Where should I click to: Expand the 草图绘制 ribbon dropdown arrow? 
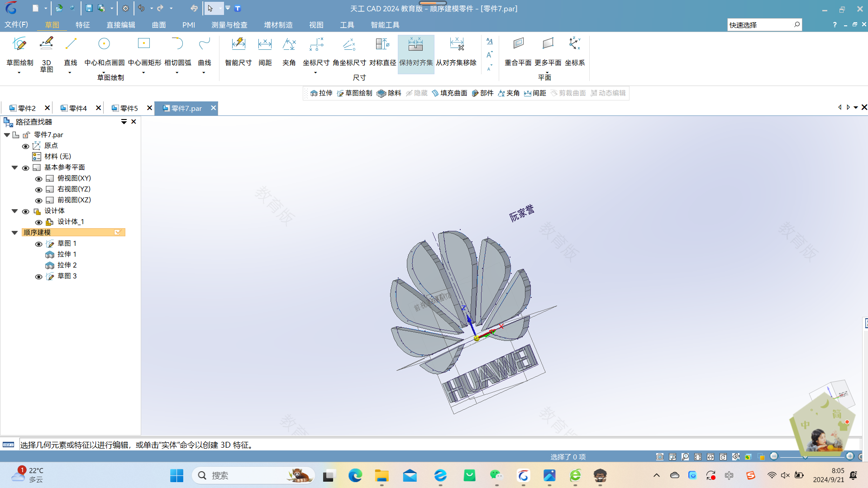click(19, 73)
